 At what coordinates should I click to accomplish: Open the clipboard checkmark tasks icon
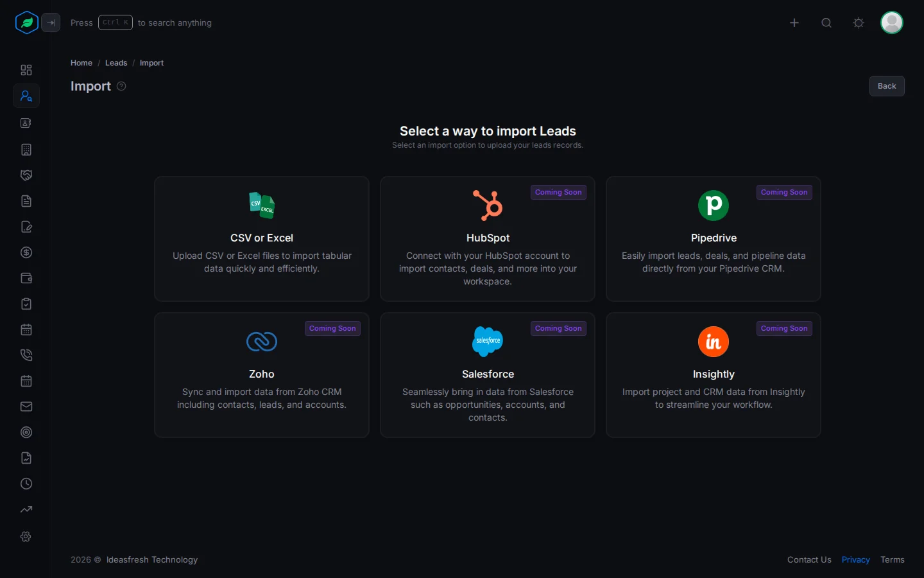[x=26, y=304]
